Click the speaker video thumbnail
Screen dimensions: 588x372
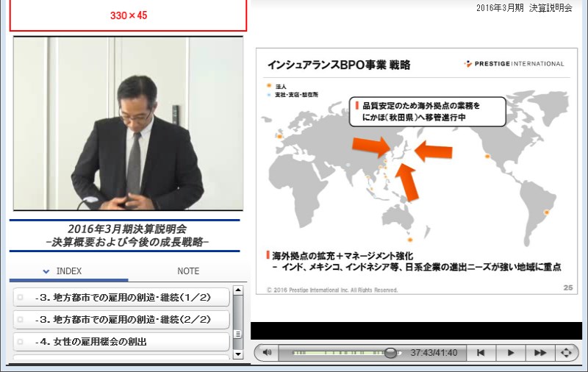click(128, 124)
